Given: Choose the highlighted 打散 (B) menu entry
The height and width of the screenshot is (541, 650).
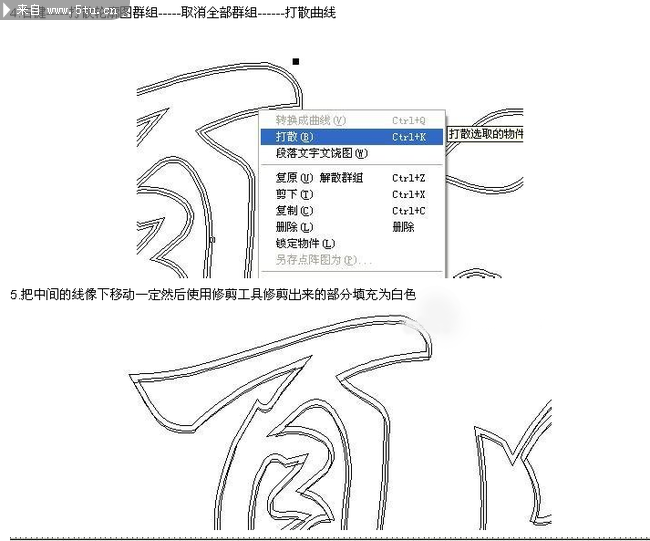Looking at the screenshot, I should [x=352, y=137].
